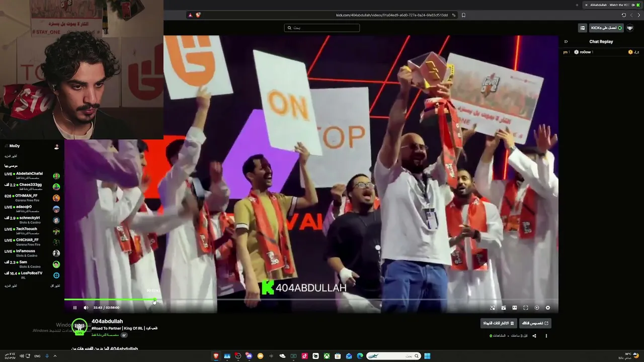Open Brave browser from taskbar
The width and height of the screenshot is (644, 362).
point(216,356)
